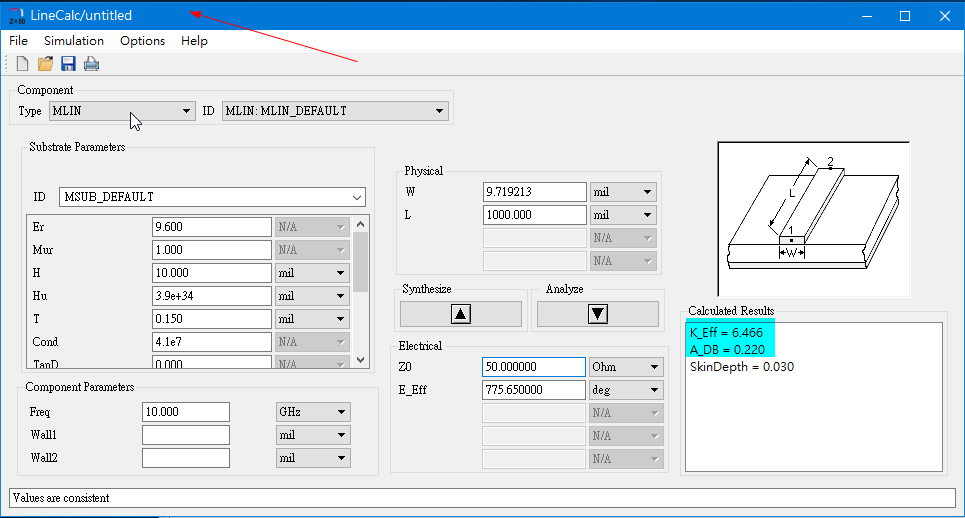Click the Cond value field 4.1e7
965x518 pixels.
pyautogui.click(x=212, y=341)
